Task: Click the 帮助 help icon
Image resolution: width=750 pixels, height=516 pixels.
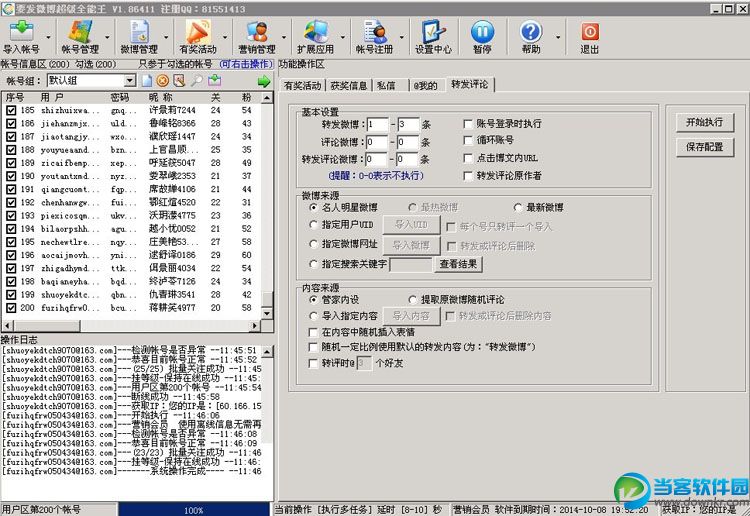Action: click(531, 37)
